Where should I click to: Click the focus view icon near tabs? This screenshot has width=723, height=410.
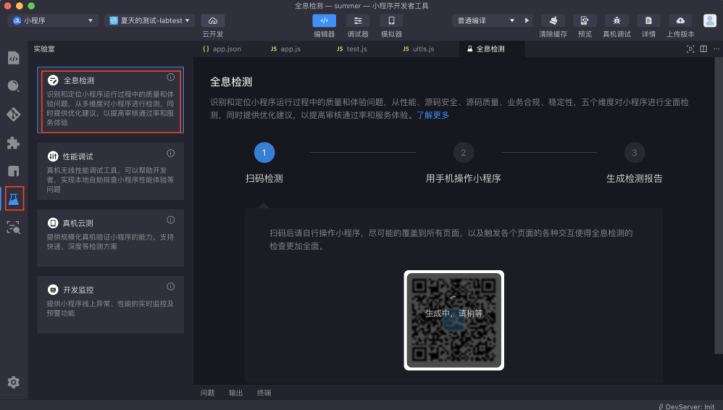690,49
